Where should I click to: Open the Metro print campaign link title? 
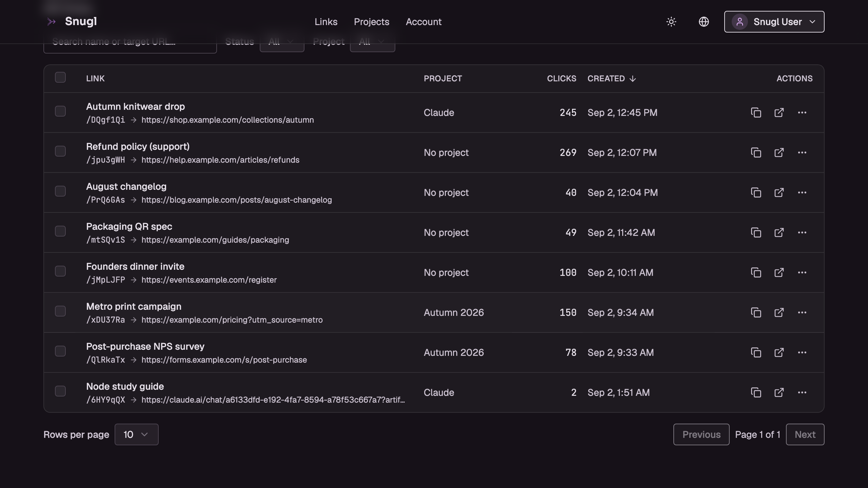pyautogui.click(x=134, y=306)
